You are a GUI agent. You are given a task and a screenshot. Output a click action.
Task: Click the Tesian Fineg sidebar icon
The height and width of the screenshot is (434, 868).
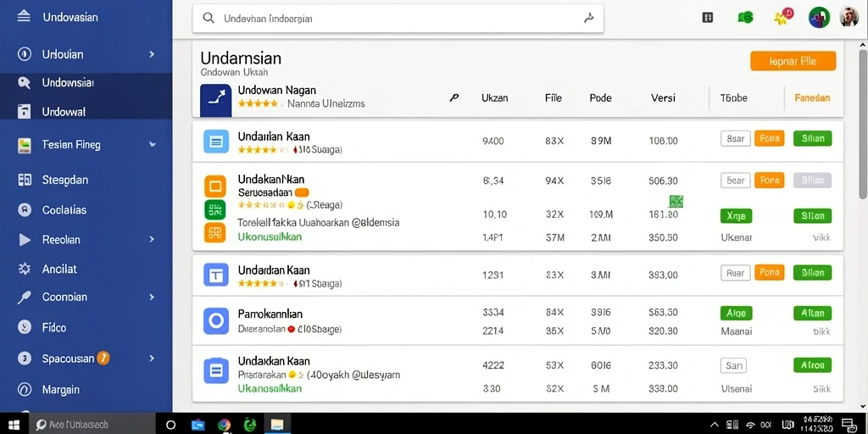click(25, 145)
